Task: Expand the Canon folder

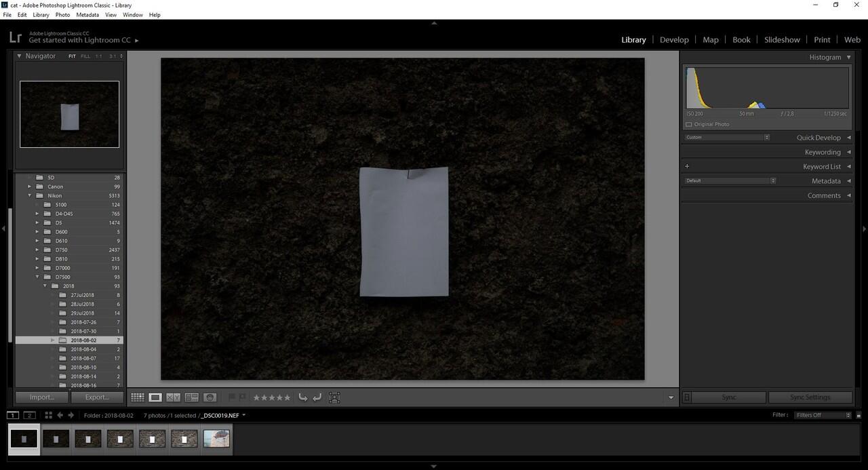Action: 29,187
